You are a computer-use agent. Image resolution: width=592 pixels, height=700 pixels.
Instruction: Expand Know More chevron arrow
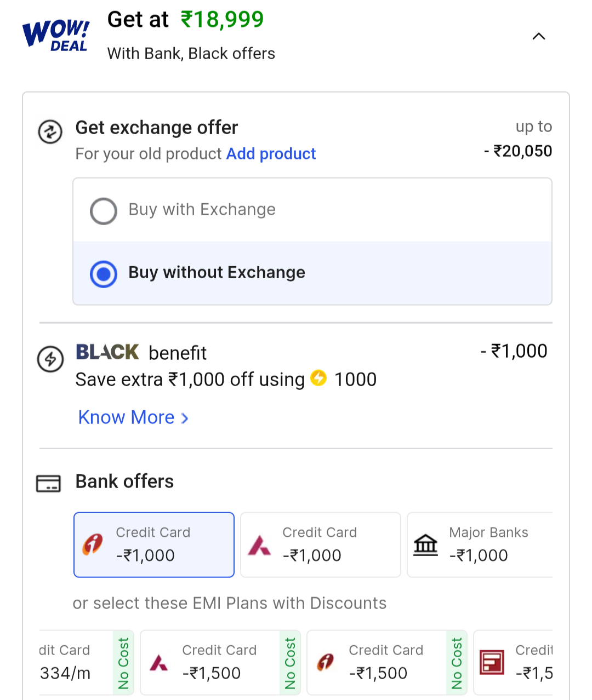pyautogui.click(x=185, y=418)
